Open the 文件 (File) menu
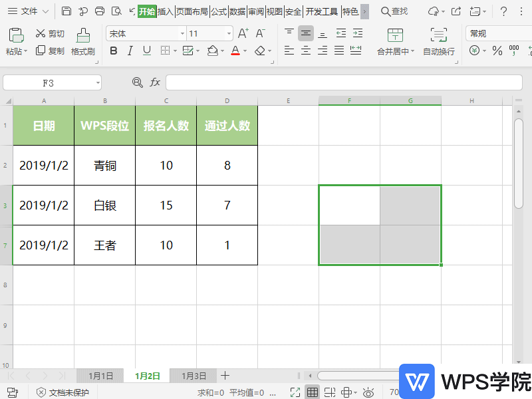The height and width of the screenshot is (399, 532). [x=29, y=11]
